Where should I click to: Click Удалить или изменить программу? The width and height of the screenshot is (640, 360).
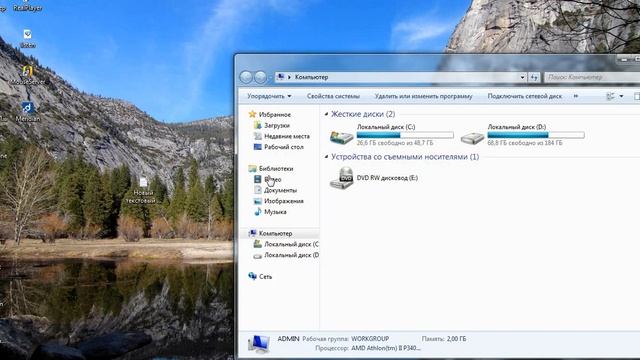423,96
